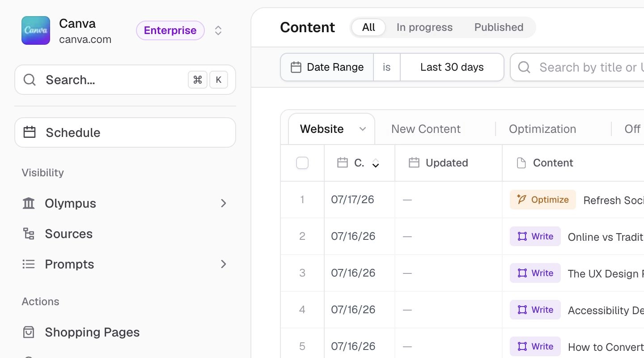
Task: Expand the Prompts chevron
Action: click(x=224, y=264)
